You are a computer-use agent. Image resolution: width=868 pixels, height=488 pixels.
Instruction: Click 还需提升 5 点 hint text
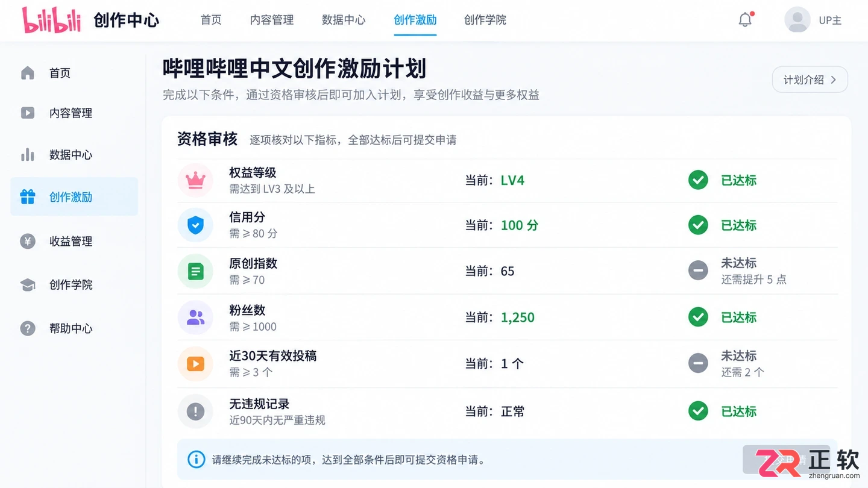tap(754, 280)
